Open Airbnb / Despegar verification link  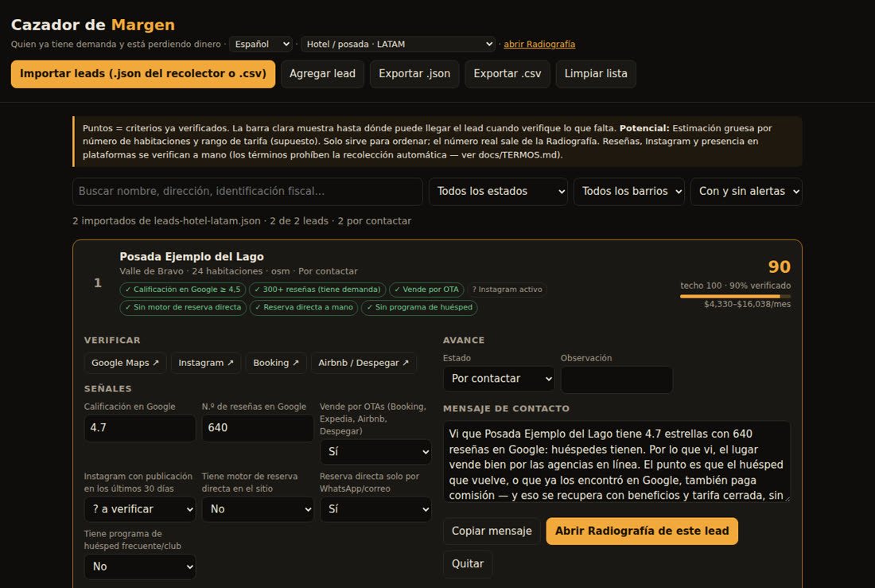click(x=364, y=363)
